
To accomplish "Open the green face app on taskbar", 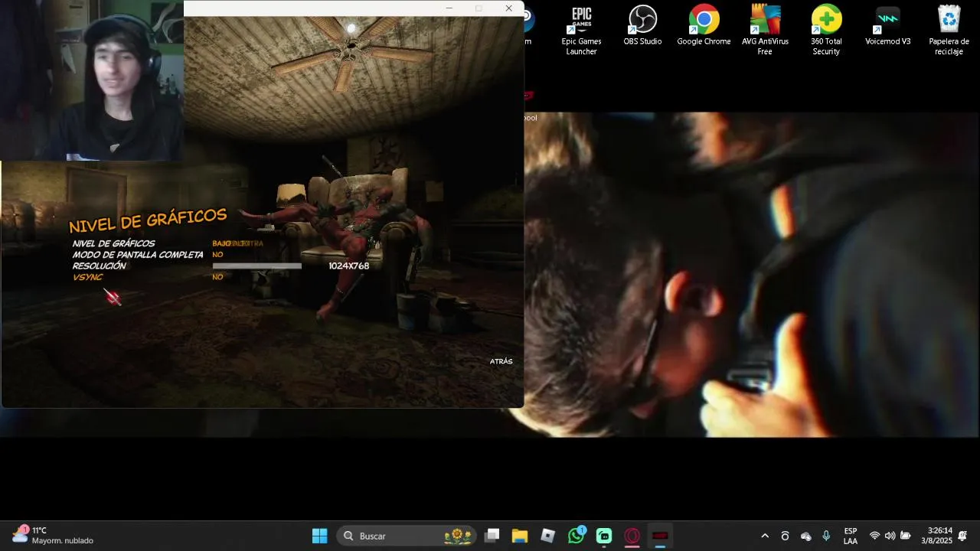I will pyautogui.click(x=604, y=536).
